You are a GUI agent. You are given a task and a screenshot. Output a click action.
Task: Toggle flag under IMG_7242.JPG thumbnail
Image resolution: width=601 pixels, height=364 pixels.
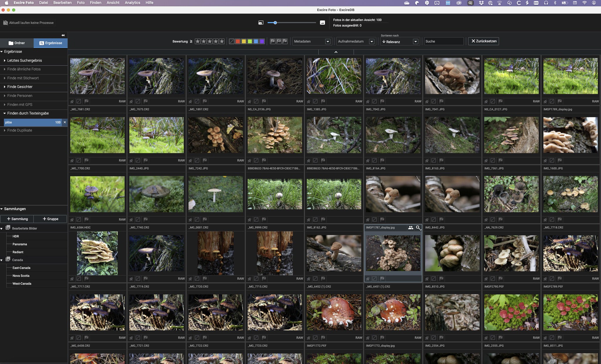pyautogui.click(x=205, y=220)
